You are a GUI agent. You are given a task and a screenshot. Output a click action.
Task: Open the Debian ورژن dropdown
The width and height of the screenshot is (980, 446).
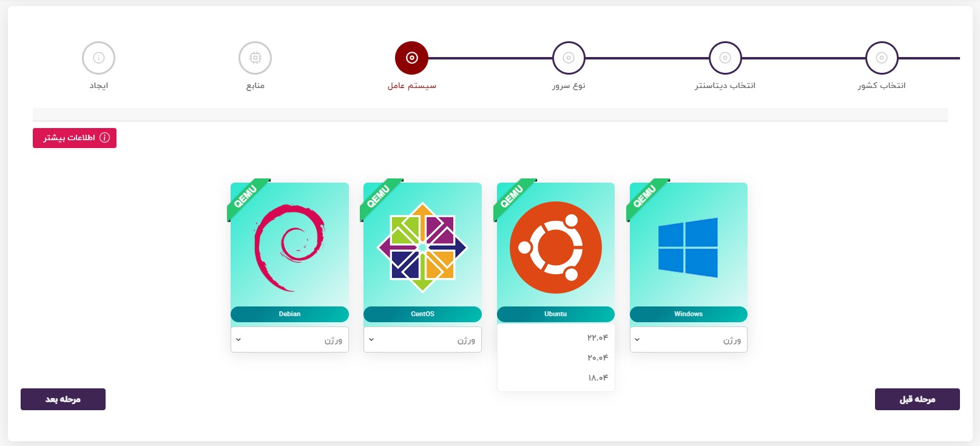pyautogui.click(x=289, y=340)
